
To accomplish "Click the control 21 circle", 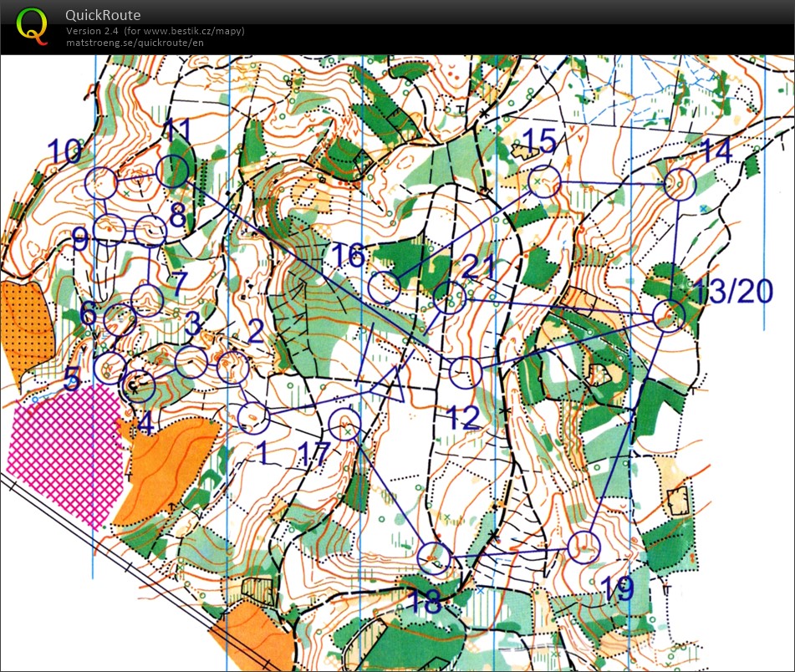I will click(x=450, y=298).
